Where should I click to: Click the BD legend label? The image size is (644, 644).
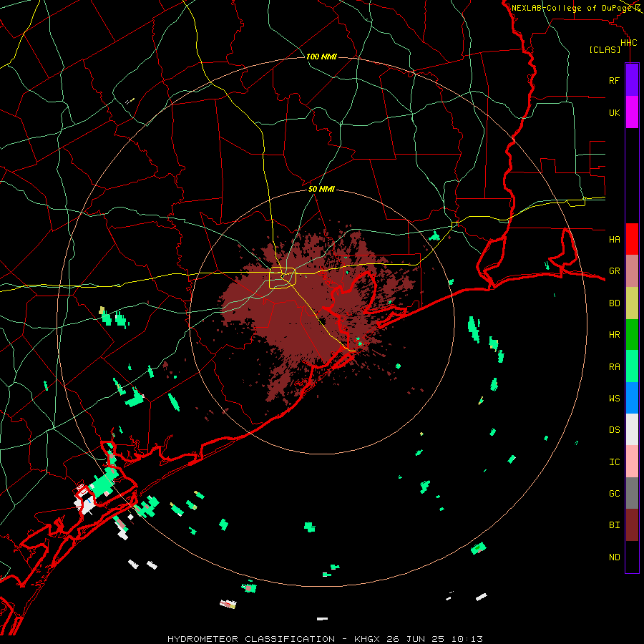[615, 303]
